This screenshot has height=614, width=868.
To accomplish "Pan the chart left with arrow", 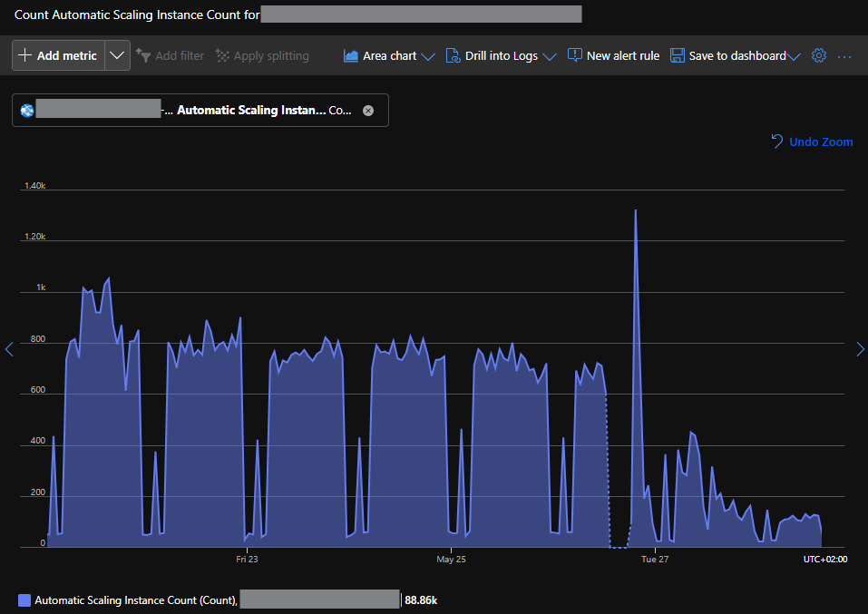I will [9, 349].
